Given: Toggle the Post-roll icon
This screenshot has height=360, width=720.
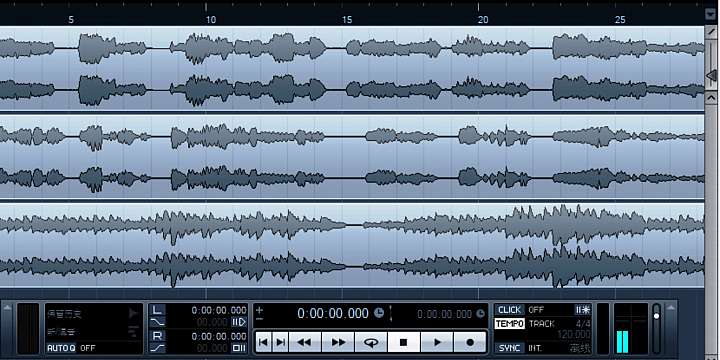Looking at the screenshot, I should click(239, 348).
